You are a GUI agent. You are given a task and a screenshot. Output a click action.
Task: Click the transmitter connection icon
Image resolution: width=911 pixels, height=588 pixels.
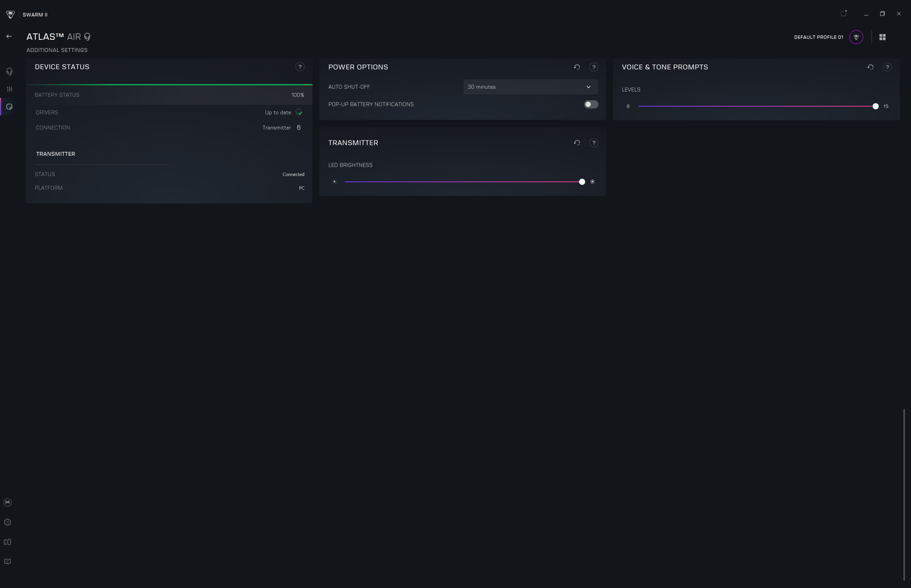[299, 128]
